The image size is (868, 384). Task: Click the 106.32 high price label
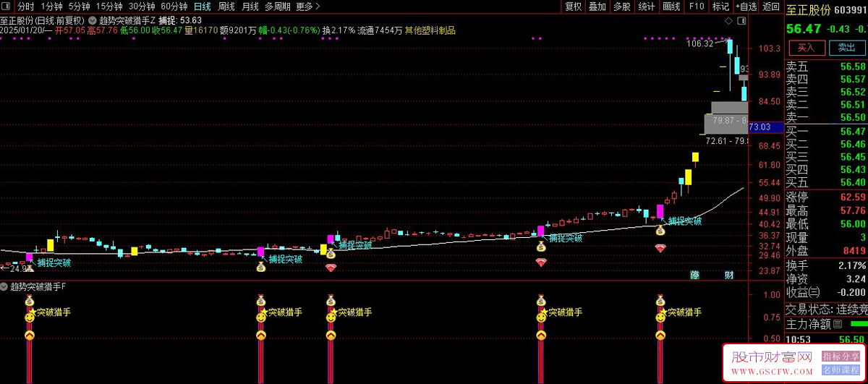pyautogui.click(x=699, y=43)
